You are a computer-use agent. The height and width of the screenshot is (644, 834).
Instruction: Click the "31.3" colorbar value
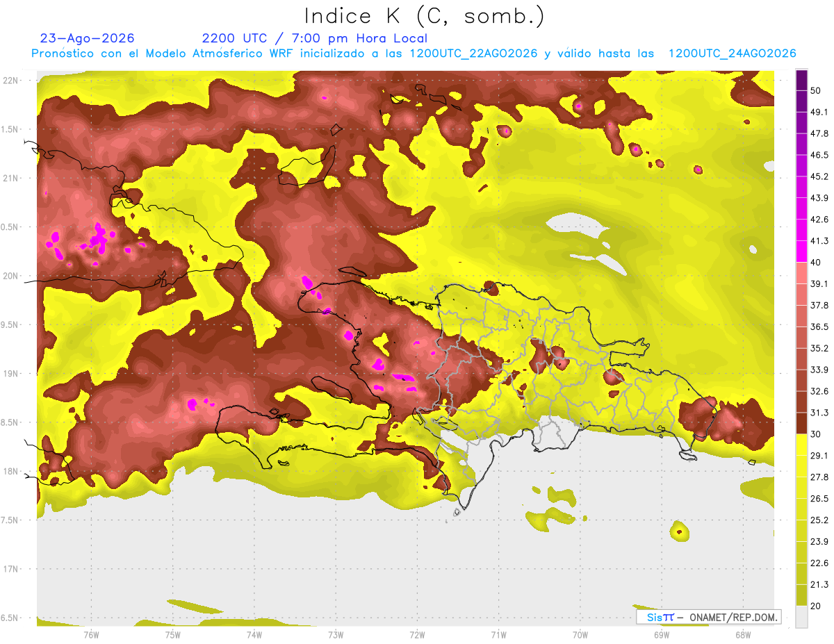[x=819, y=413]
